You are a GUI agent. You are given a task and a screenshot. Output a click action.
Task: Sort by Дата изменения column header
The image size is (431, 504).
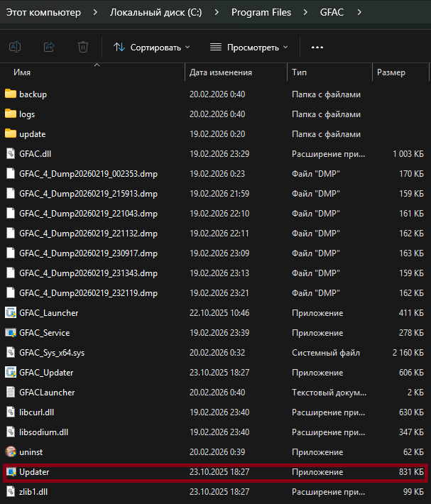(x=221, y=72)
